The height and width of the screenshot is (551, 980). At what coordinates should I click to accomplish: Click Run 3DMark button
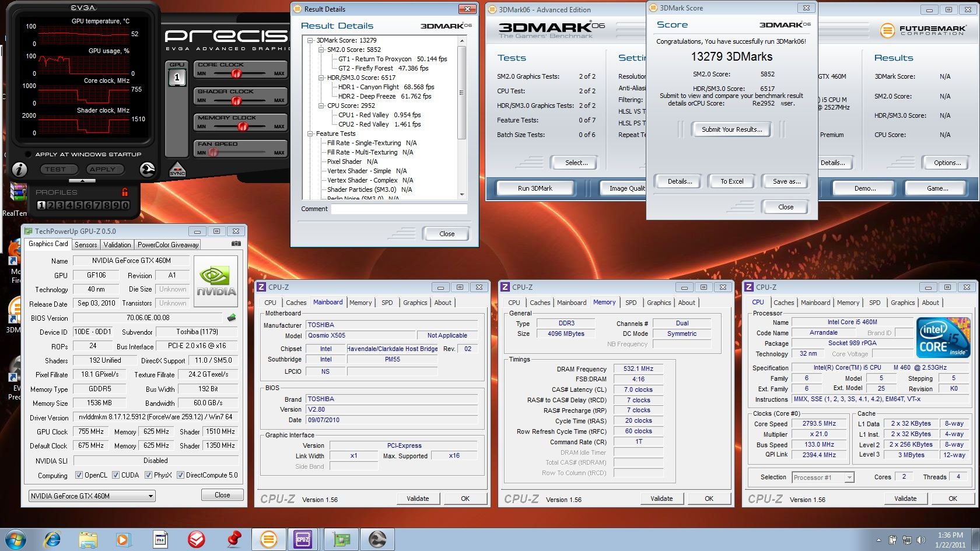click(x=535, y=188)
